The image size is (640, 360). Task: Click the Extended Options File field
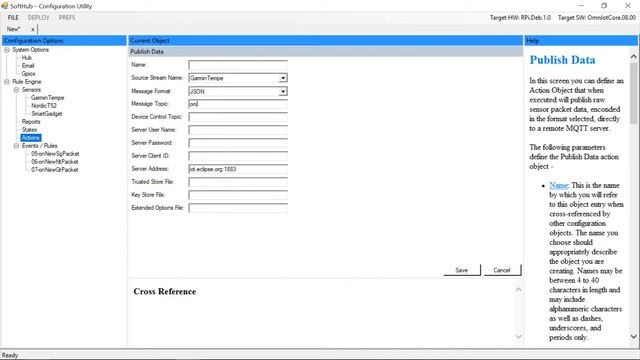(x=238, y=208)
